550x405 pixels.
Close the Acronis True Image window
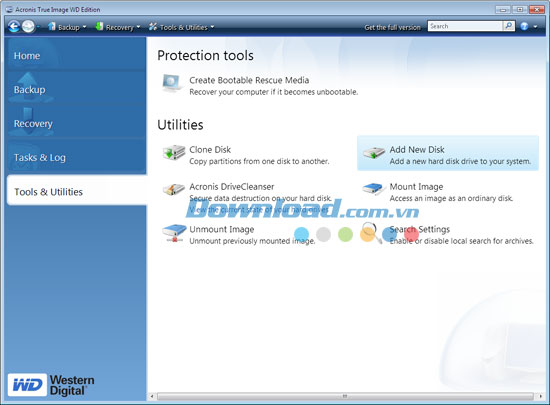(537, 9)
